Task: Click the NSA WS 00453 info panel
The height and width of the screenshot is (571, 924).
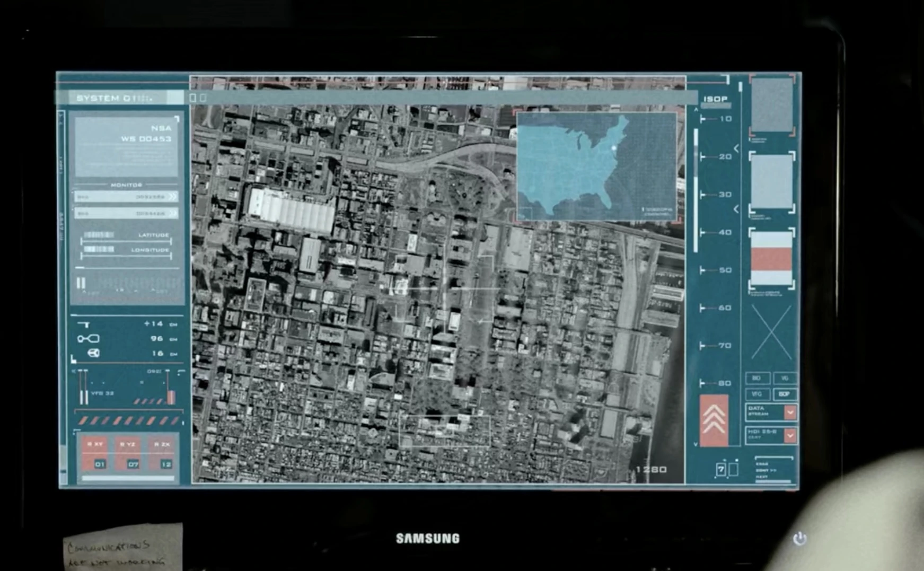Action: click(127, 147)
